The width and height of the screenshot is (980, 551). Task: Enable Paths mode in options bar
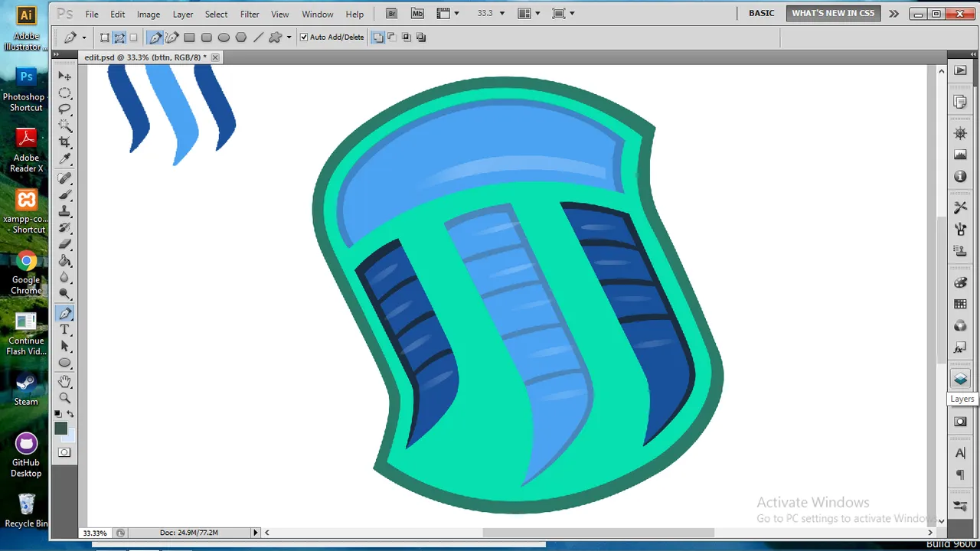tap(119, 37)
